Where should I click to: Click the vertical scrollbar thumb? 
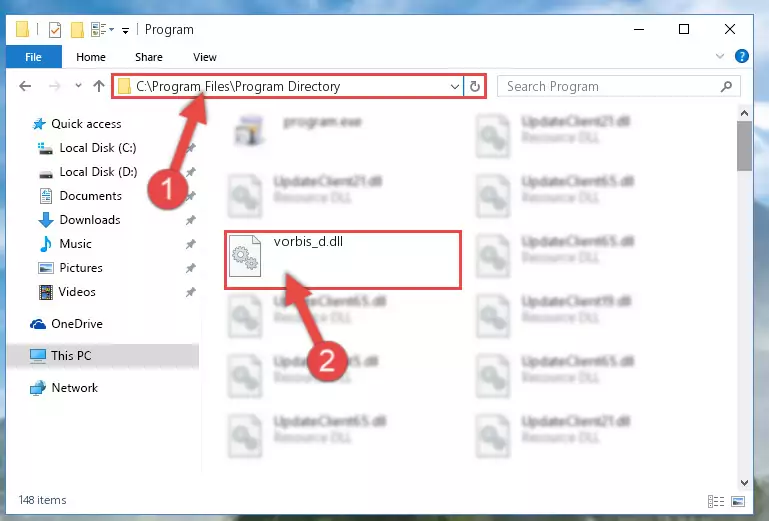[x=744, y=146]
